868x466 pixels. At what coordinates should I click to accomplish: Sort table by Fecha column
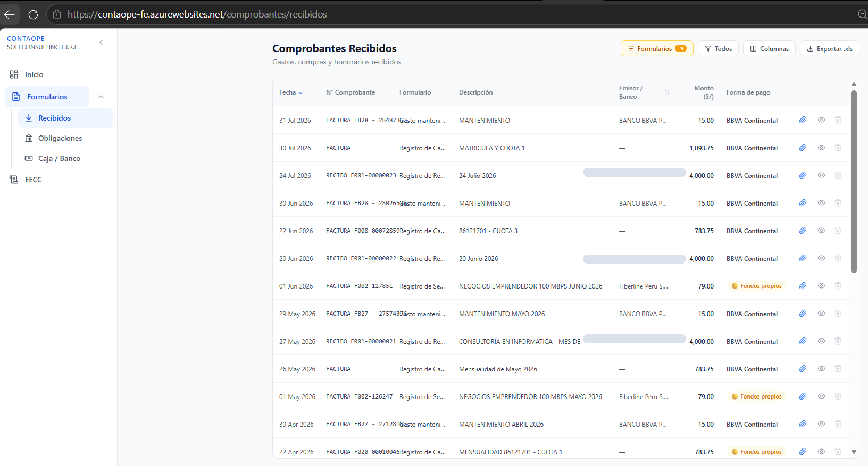291,92
